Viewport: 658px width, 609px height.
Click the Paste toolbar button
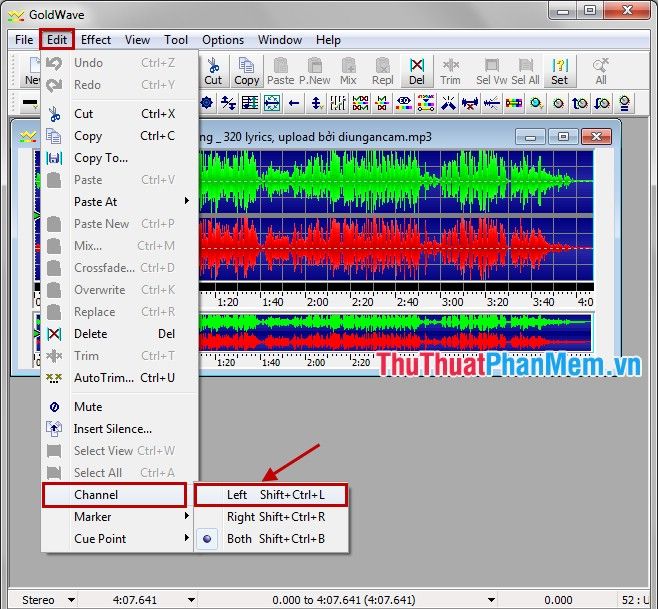[280, 71]
